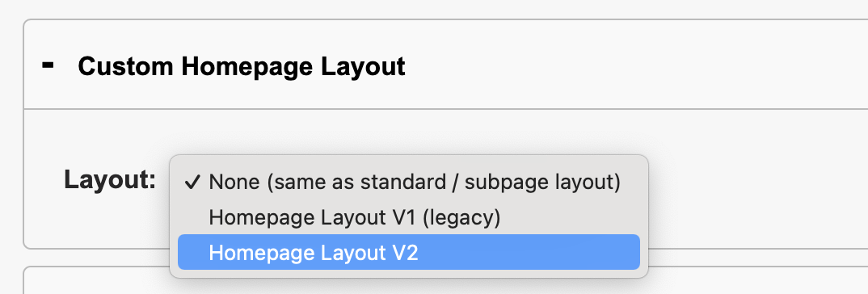Click the Custom Homepage Layout title

[x=242, y=66]
